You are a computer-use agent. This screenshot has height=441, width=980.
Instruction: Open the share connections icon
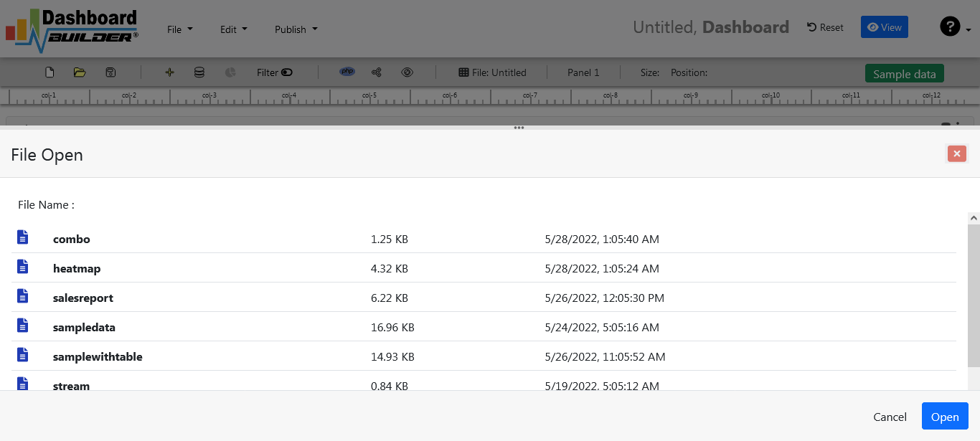pyautogui.click(x=376, y=72)
